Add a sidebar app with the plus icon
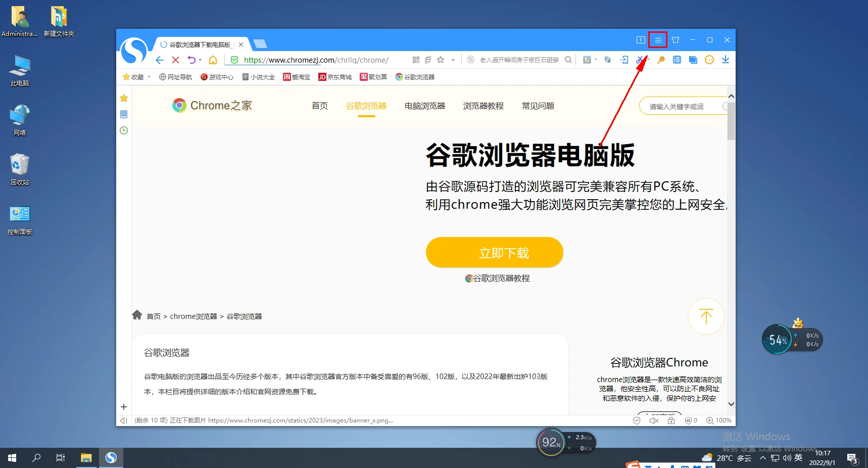 [x=124, y=407]
